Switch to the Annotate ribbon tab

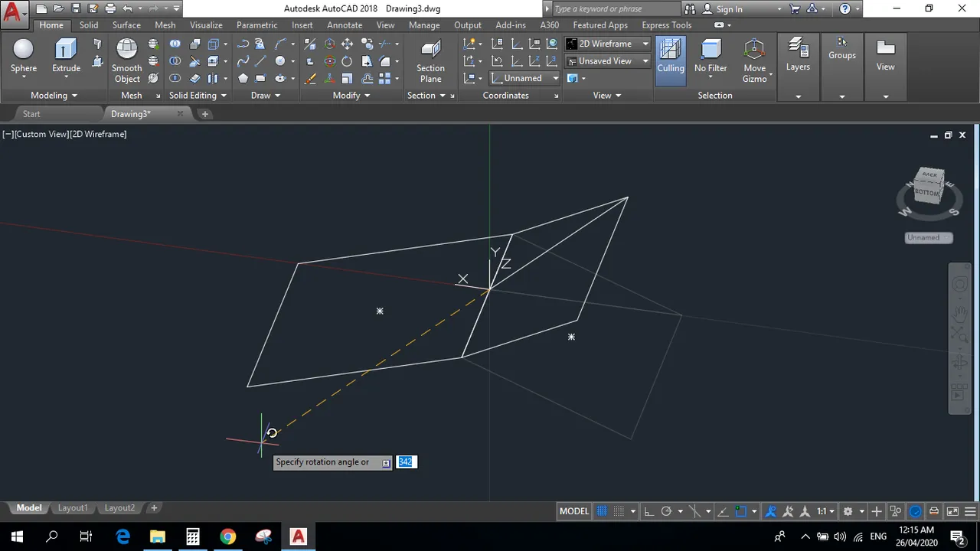345,25
